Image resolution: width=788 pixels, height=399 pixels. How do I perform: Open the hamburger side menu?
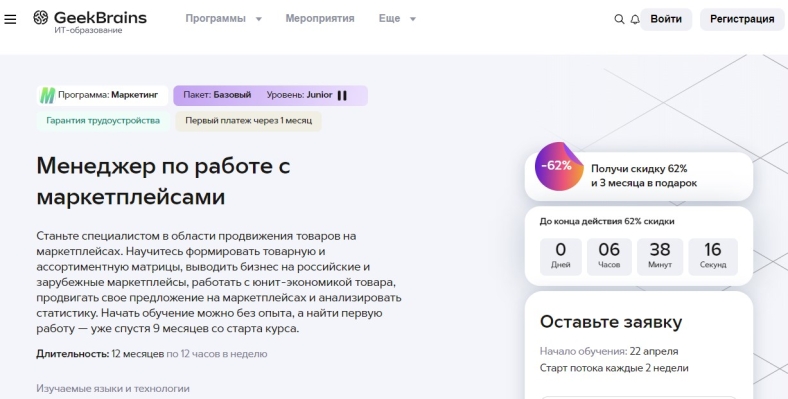(x=10, y=19)
